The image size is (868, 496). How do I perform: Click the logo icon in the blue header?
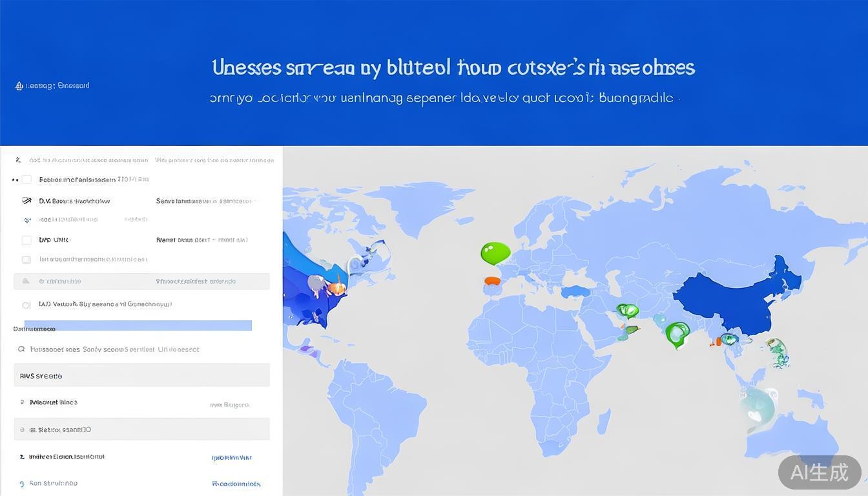coord(19,86)
